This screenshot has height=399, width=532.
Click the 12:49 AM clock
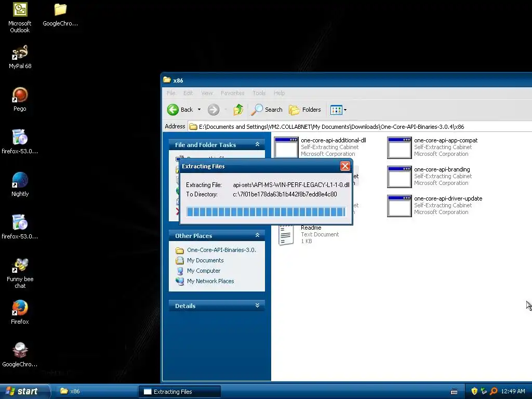513,392
